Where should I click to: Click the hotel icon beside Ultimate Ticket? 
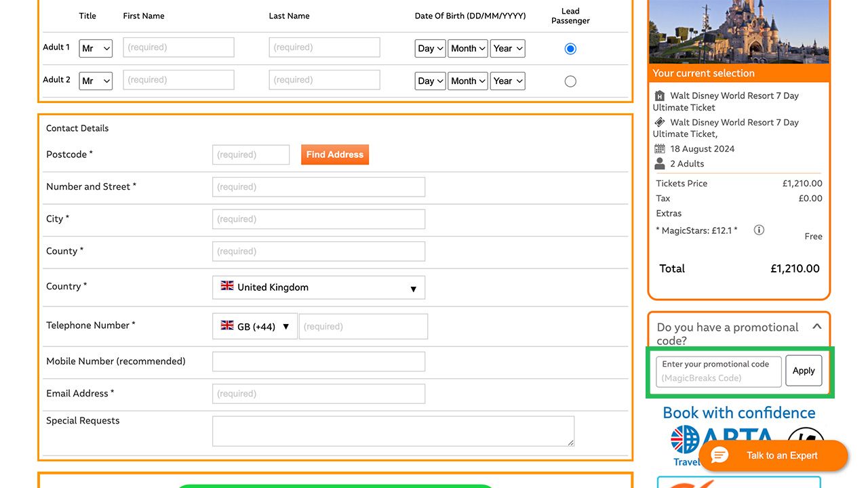pyautogui.click(x=660, y=96)
